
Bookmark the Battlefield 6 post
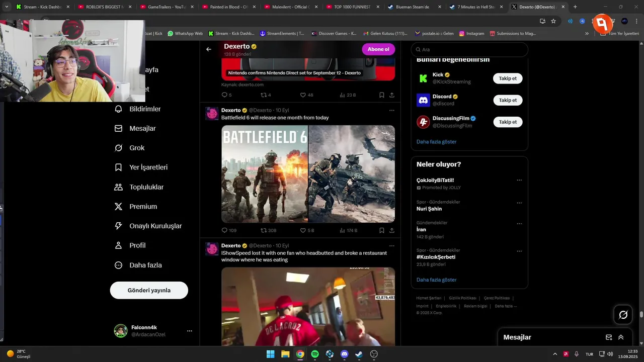(x=382, y=230)
